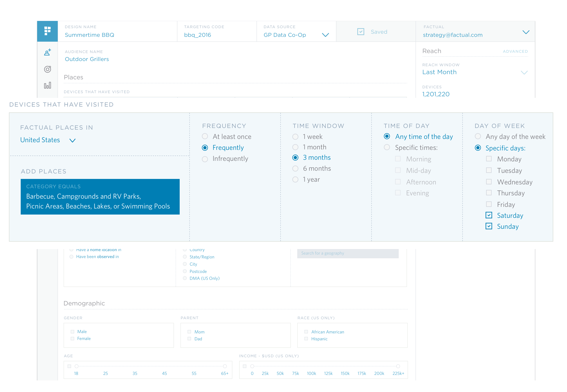Click the Factual grid logo icon
Screen dimensions: 567x392
click(x=47, y=31)
